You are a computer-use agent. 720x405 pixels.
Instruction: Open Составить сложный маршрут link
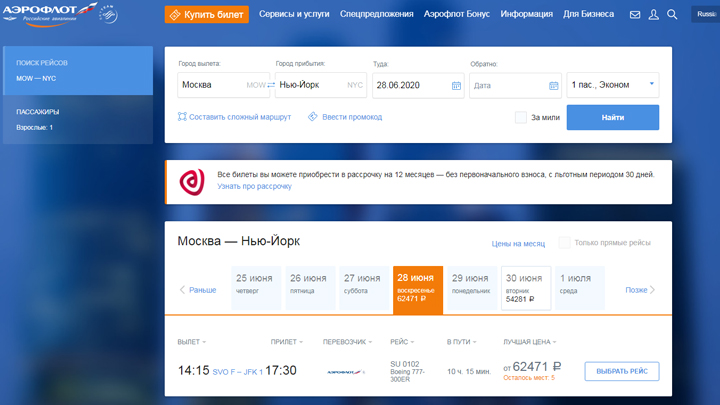tap(240, 117)
